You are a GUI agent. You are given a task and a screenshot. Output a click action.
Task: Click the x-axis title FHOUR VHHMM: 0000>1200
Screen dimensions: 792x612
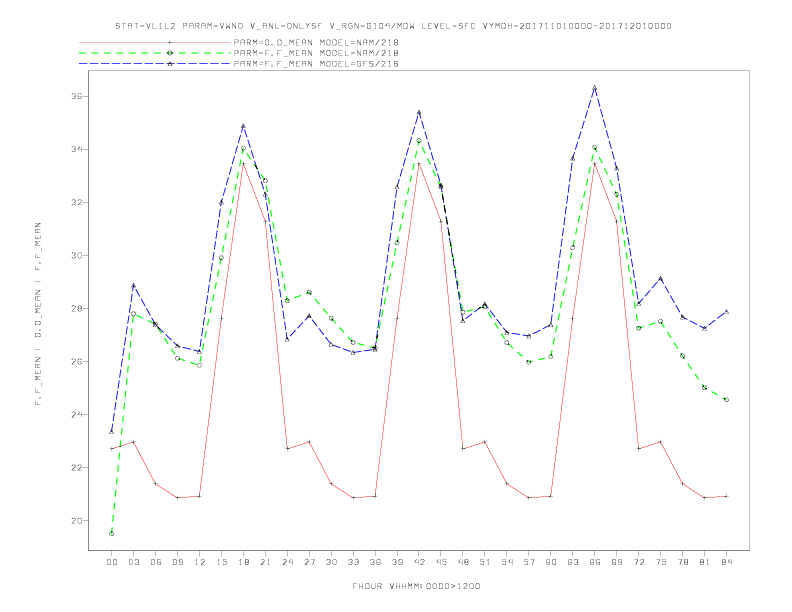coord(416,586)
